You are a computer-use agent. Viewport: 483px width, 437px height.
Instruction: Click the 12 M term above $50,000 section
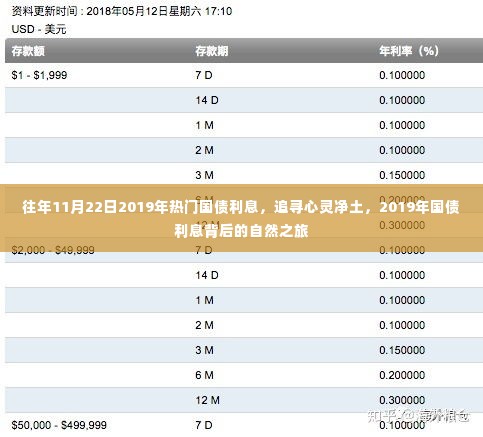pyautogui.click(x=207, y=400)
